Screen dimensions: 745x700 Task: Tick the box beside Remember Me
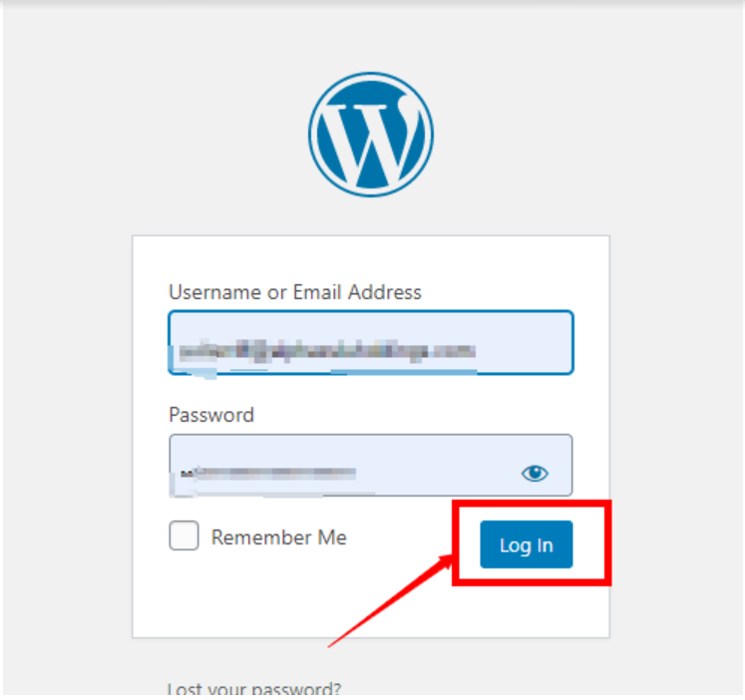click(184, 535)
